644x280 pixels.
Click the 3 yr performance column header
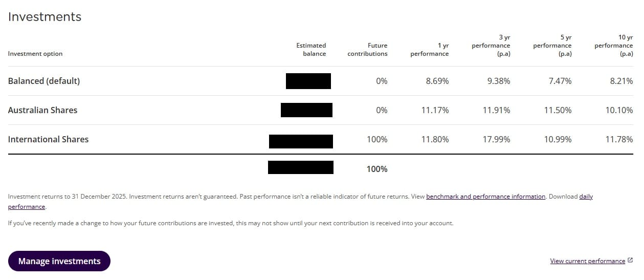(491, 46)
